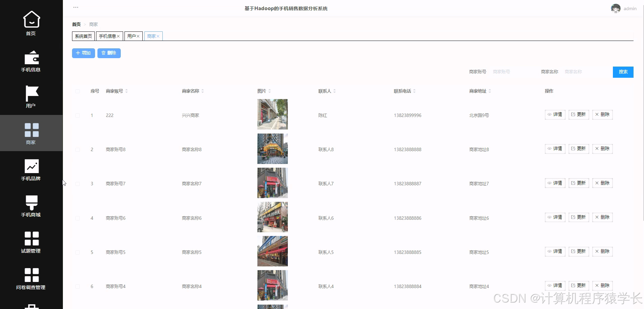Click the three-dot menu icon in header
Viewport: 644px width, 309px height.
point(76,7)
